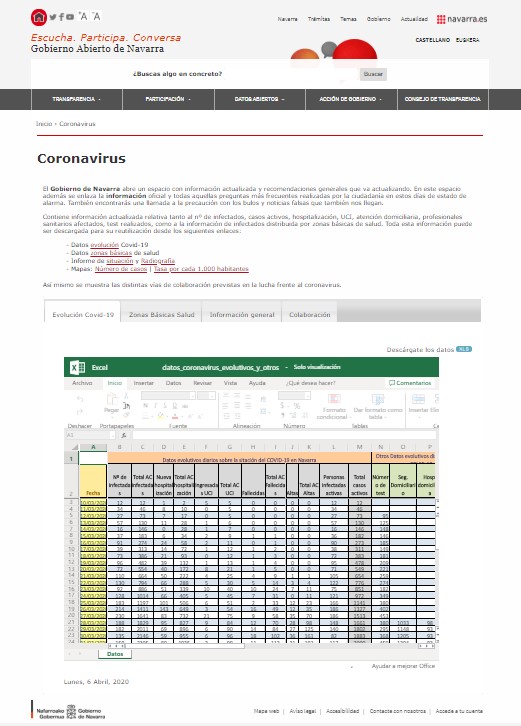Click the situación report link
Screen dimensions: 521x726
click(119, 261)
